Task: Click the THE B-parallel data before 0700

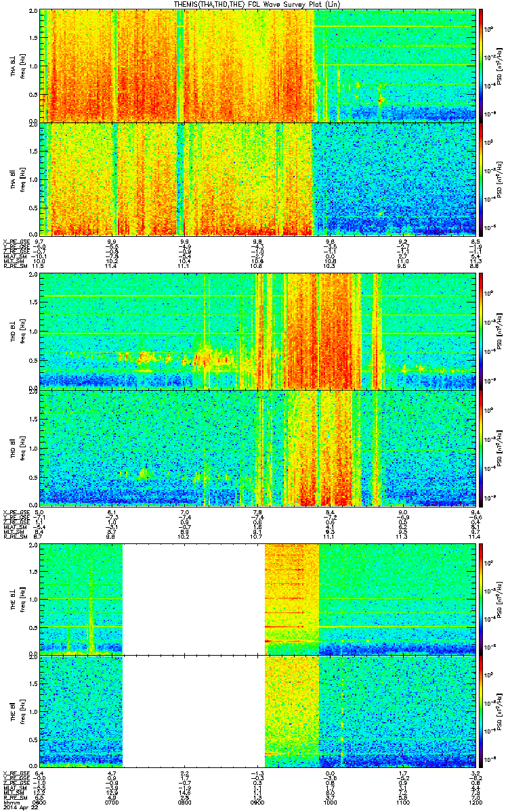Action: 81,712
